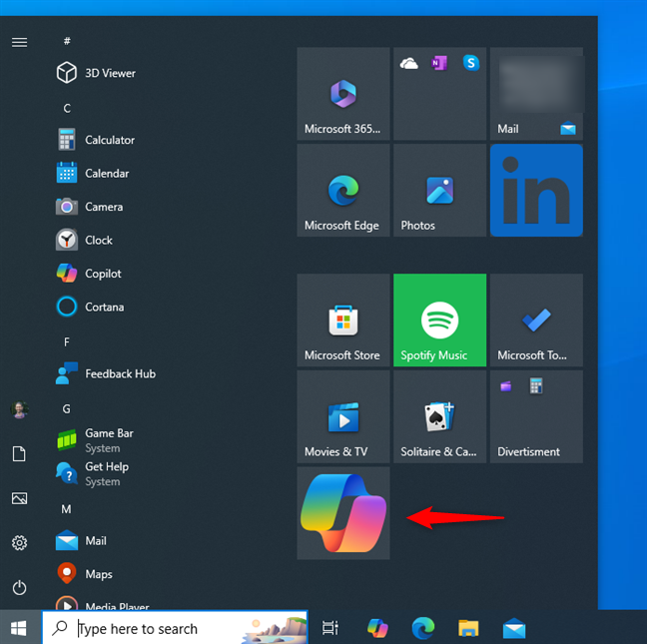Open File Explorer from the taskbar

tap(468, 628)
